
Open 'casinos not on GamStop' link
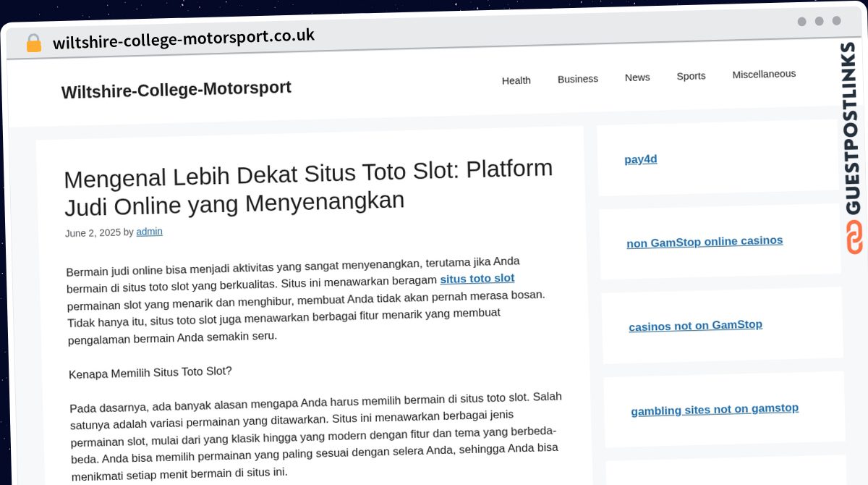[695, 326]
